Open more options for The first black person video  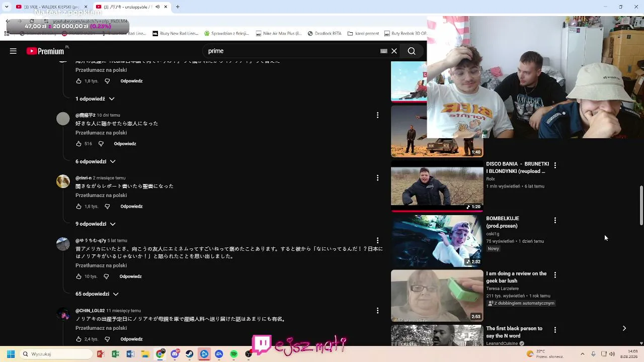[x=555, y=330]
